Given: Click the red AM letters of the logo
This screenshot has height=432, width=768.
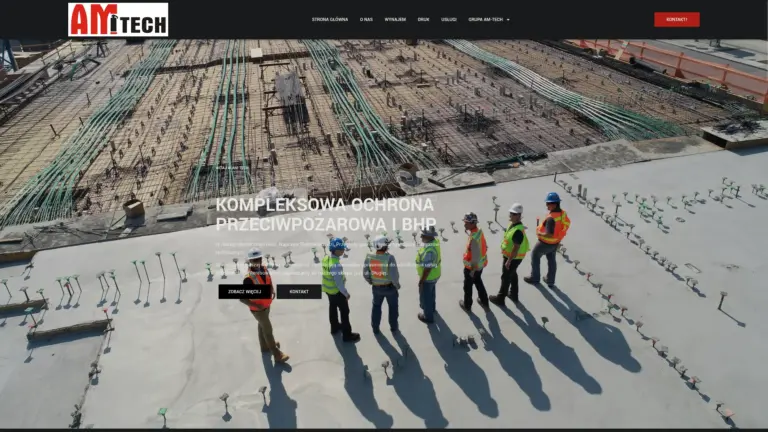Looking at the screenshot, I should coord(94,20).
